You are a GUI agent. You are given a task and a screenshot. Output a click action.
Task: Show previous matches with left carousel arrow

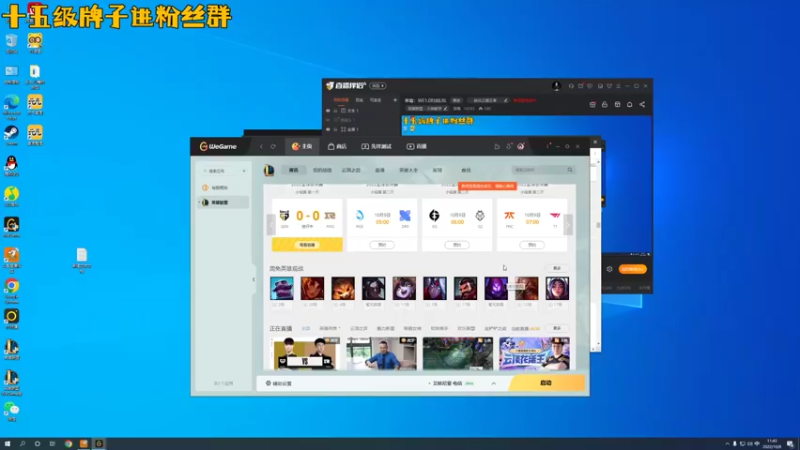(271, 224)
